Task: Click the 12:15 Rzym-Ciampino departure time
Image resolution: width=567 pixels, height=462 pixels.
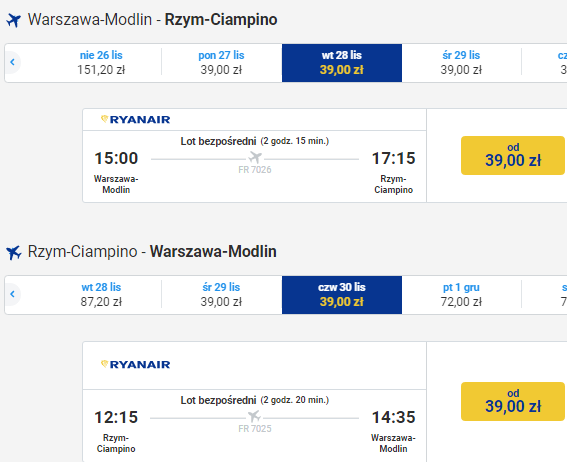Action: pyautogui.click(x=116, y=417)
